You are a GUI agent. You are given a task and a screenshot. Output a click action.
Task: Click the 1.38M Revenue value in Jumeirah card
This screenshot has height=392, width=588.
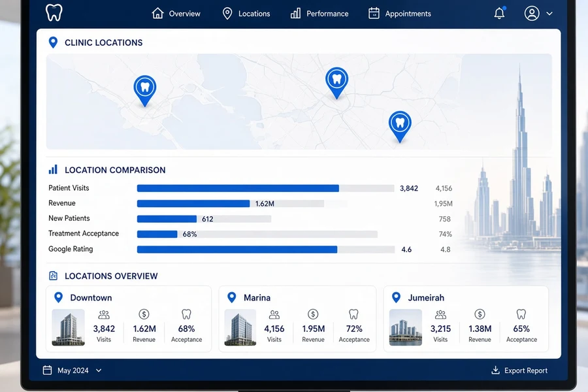click(480, 329)
